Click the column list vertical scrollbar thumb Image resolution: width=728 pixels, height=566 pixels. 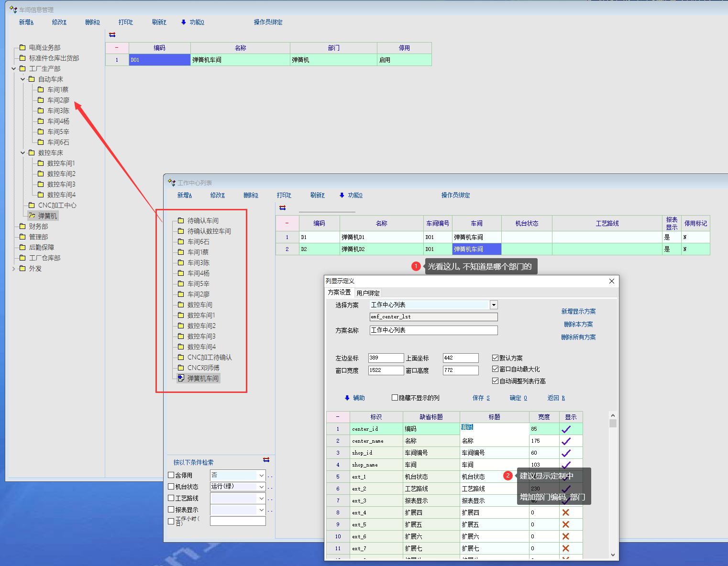pyautogui.click(x=613, y=424)
